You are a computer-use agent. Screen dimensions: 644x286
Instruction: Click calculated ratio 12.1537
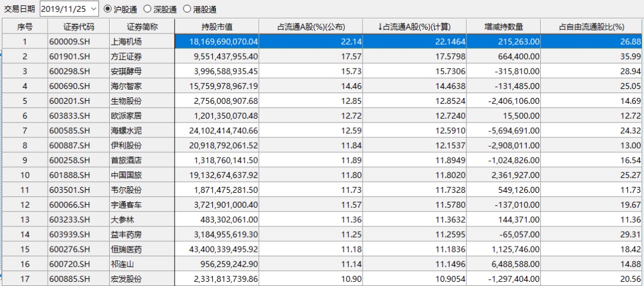tap(415, 145)
